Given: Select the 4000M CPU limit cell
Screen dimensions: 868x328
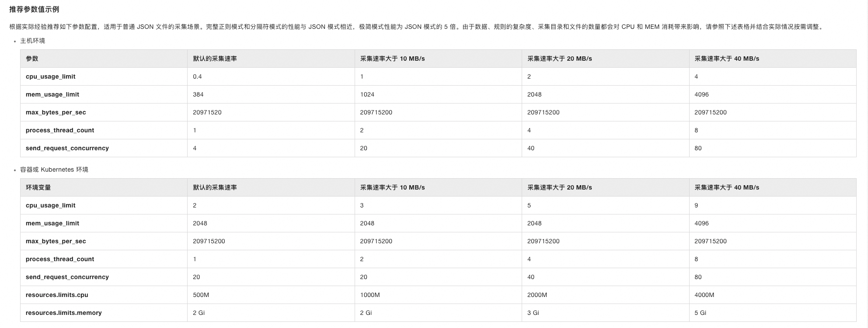Looking at the screenshot, I should [x=704, y=295].
